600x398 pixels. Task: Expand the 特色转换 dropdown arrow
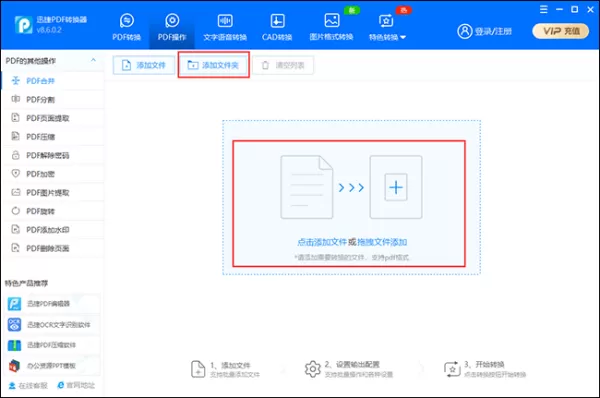[x=403, y=38]
